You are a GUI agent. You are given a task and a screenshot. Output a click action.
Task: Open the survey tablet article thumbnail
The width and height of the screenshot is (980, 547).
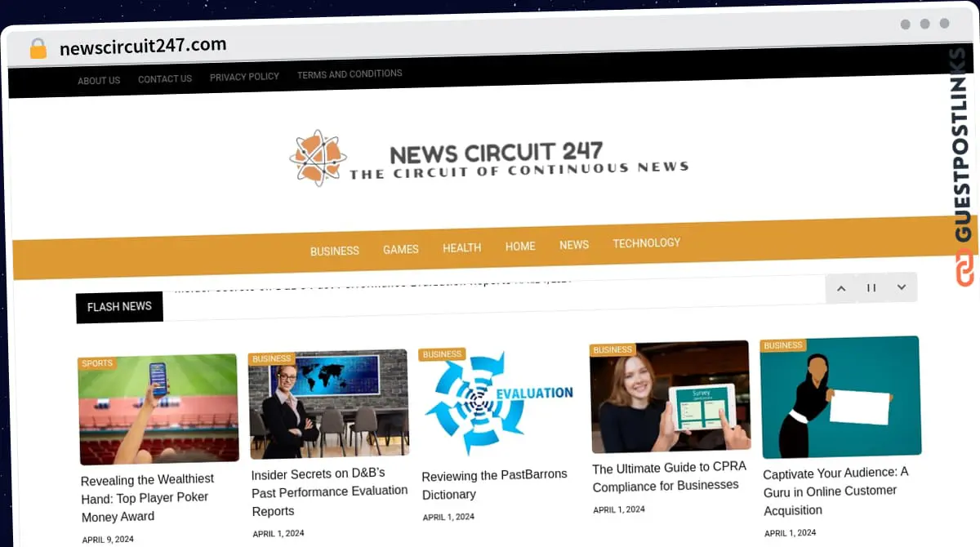pos(670,398)
